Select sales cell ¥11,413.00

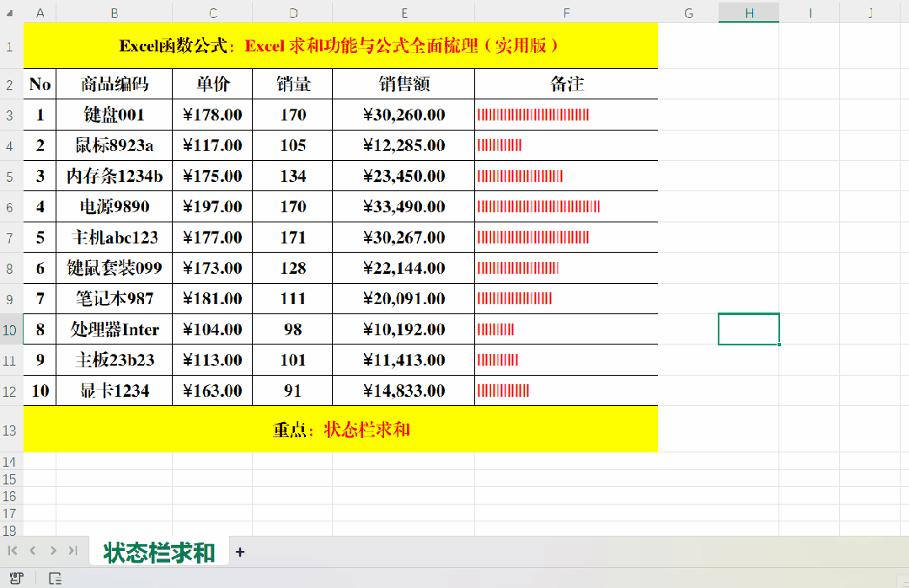pos(404,360)
